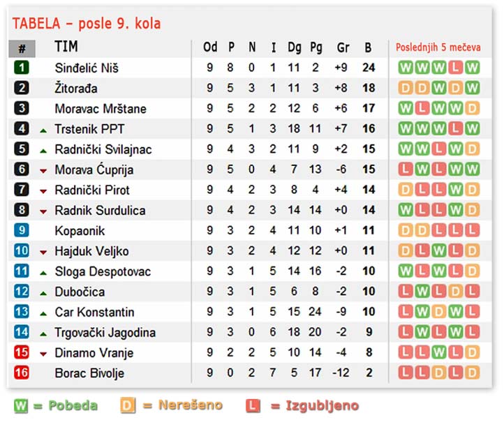Click the single green W badge in Kopaonik row
This screenshot has width=504, height=422.
tap(439, 231)
